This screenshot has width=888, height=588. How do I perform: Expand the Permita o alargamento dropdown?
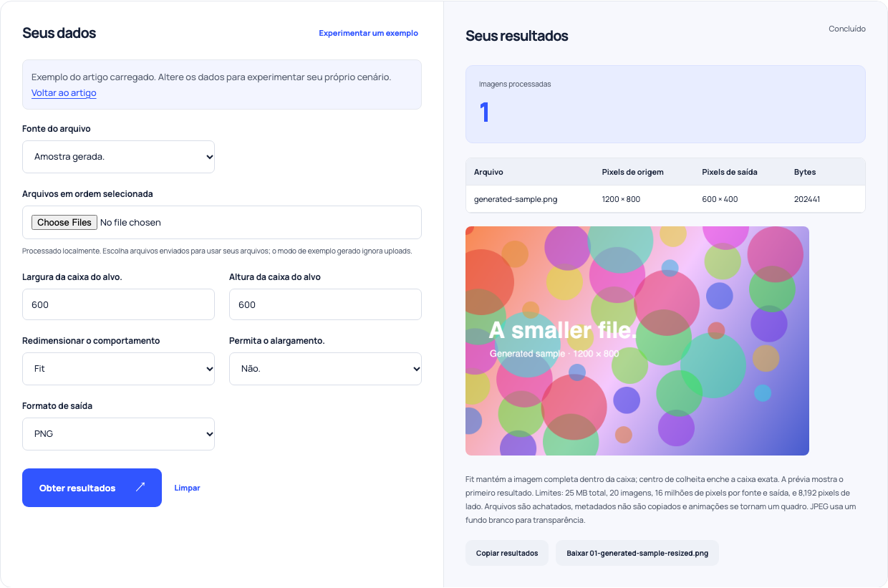(x=325, y=369)
